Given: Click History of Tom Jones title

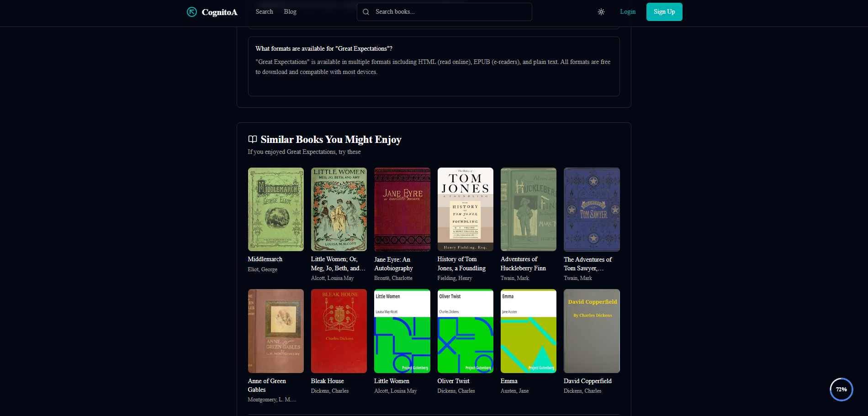Looking at the screenshot, I should [461, 264].
